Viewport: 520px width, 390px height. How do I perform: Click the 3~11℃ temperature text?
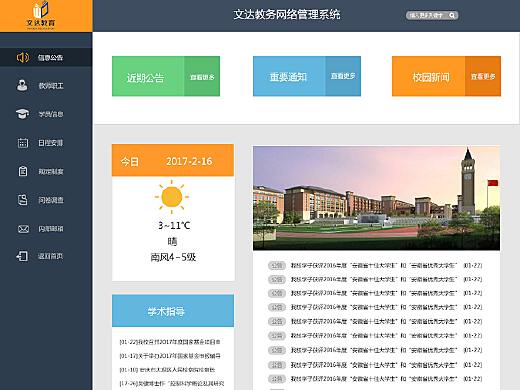tap(174, 226)
